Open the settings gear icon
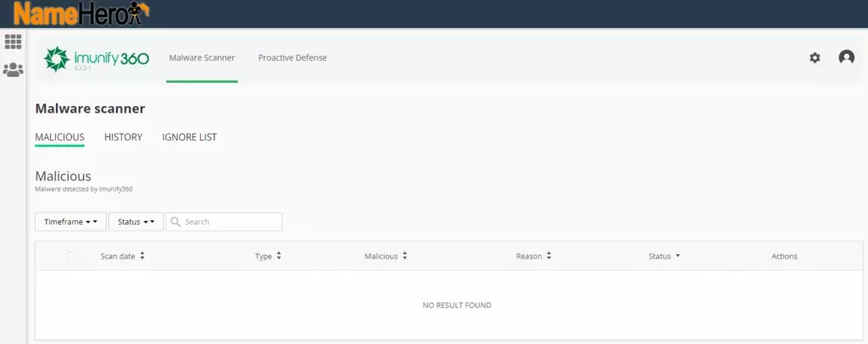This screenshot has height=344, width=868. [x=815, y=58]
